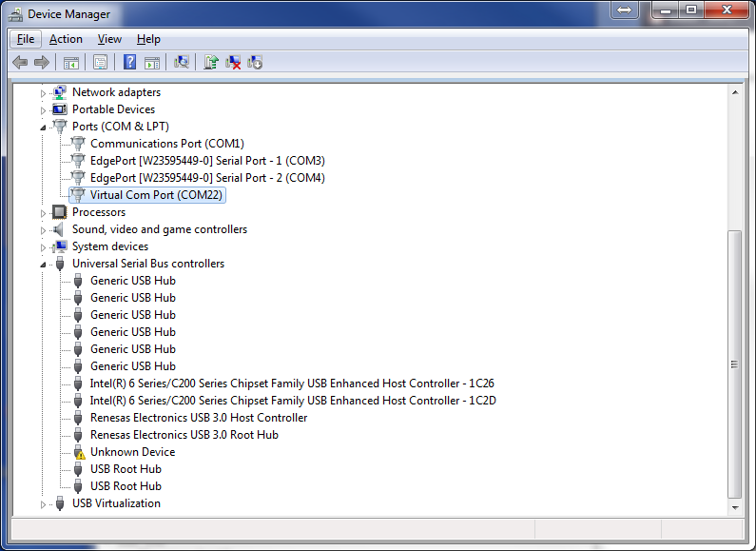Open Properties via the toolbar icon
This screenshot has height=551, width=756.
tap(100, 62)
